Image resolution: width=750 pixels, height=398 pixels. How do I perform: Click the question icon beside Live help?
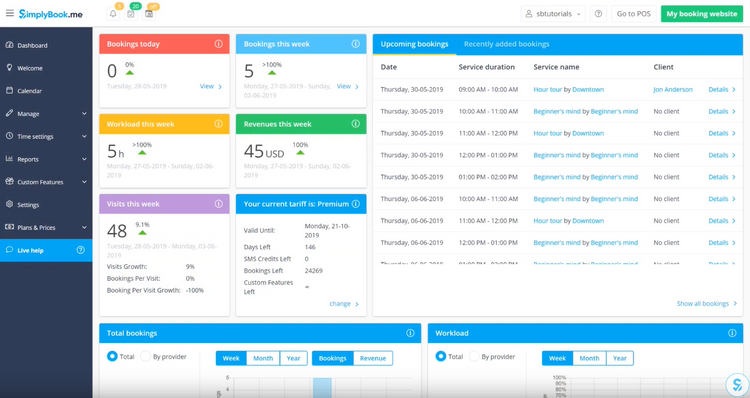coord(80,250)
